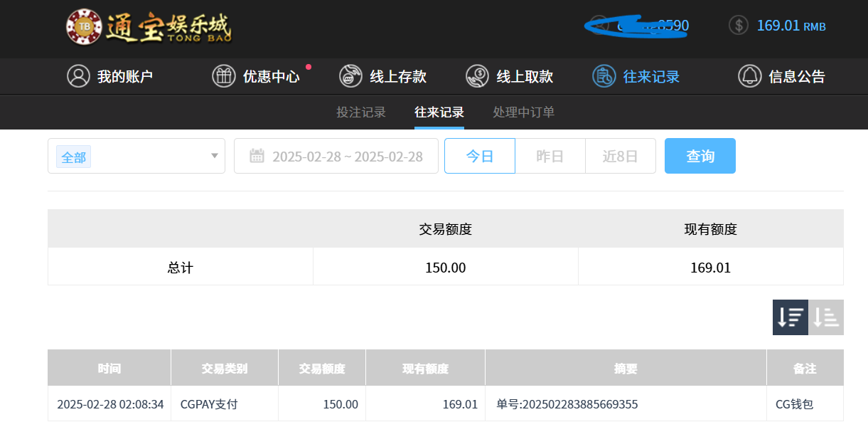868x422 pixels.
Task: Switch to the 投注记录 tab
Action: pos(361,112)
